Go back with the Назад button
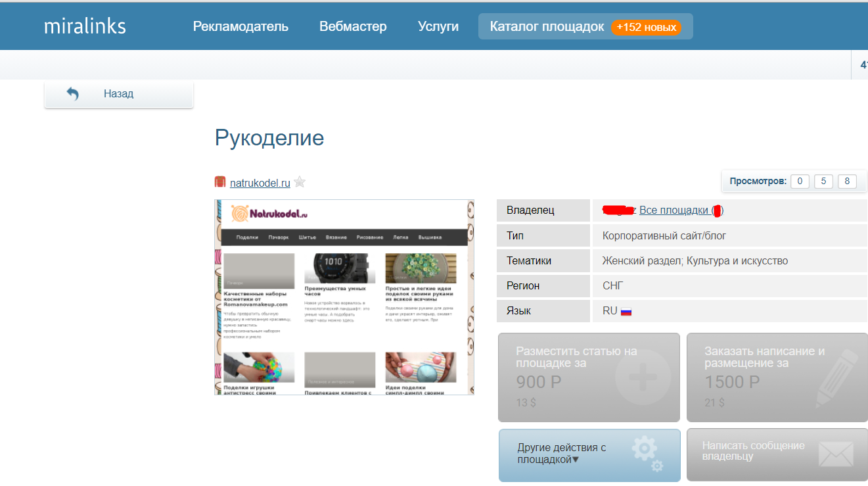 pos(119,94)
